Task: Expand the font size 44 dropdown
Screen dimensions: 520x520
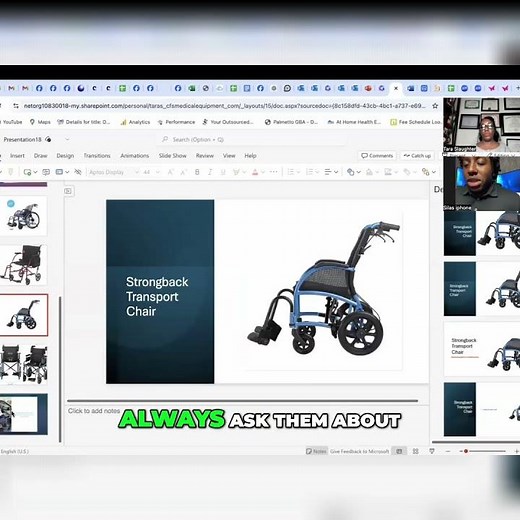Action: click(x=151, y=172)
